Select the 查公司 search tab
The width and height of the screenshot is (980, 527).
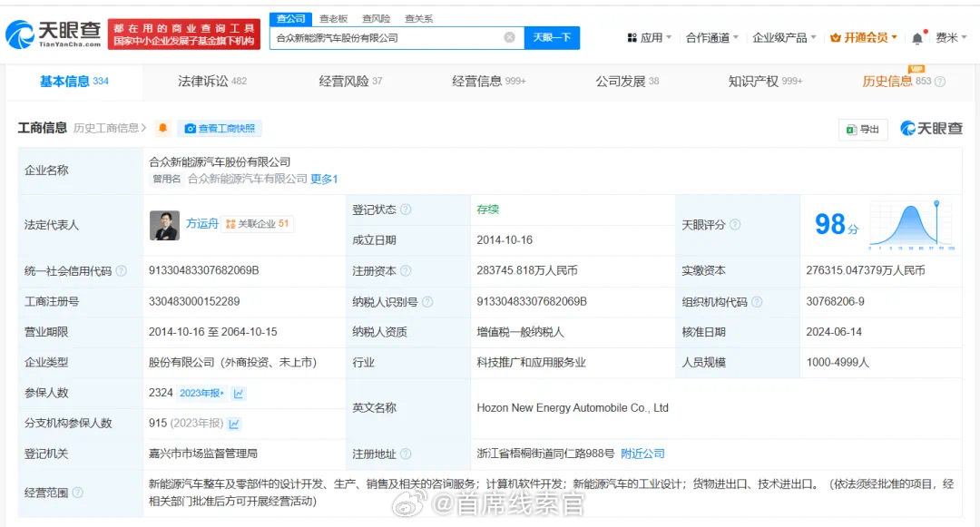[x=291, y=19]
